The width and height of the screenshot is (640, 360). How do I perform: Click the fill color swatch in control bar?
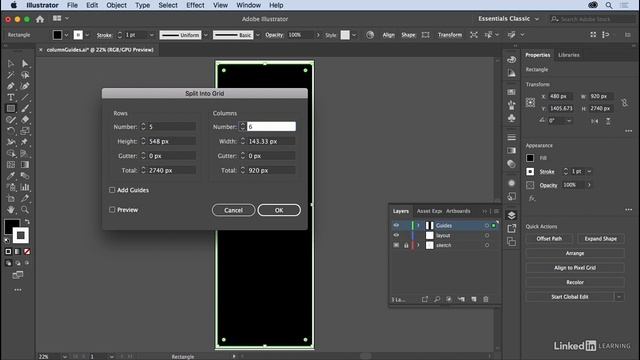57,35
